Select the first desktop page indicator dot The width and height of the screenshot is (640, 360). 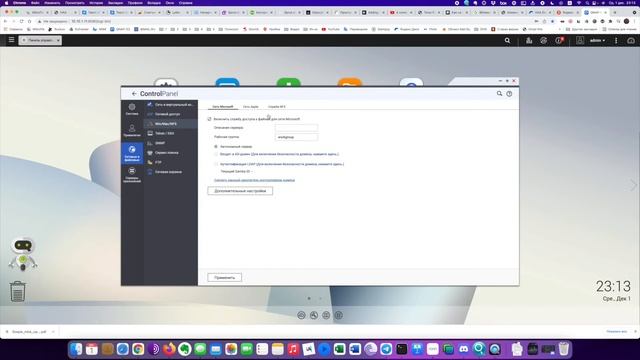(x=309, y=298)
